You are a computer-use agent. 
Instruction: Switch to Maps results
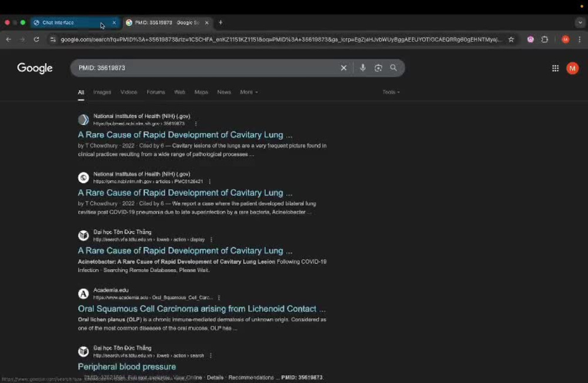coord(201,92)
